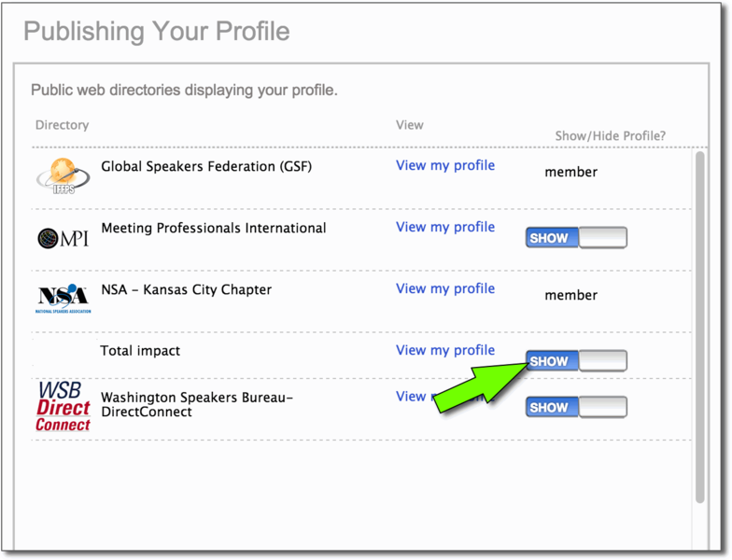Open View my profile for Global Speakers Federation
The image size is (732, 560).
click(x=445, y=165)
